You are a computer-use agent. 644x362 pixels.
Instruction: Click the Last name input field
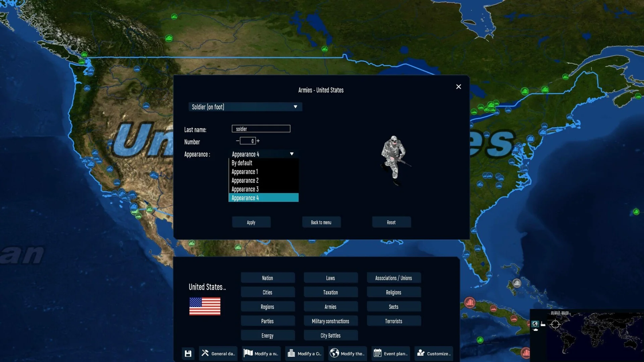click(261, 129)
